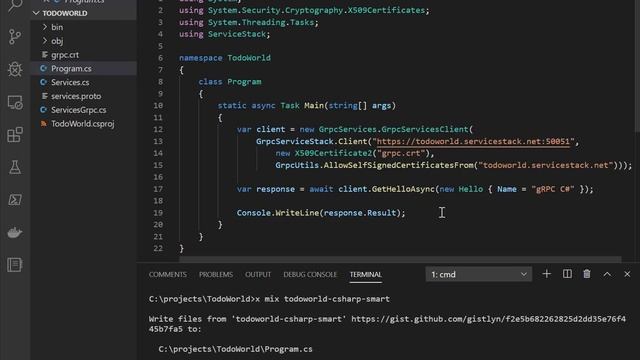
Task: Open the gist.github.com link in terminal
Action: coord(488,319)
